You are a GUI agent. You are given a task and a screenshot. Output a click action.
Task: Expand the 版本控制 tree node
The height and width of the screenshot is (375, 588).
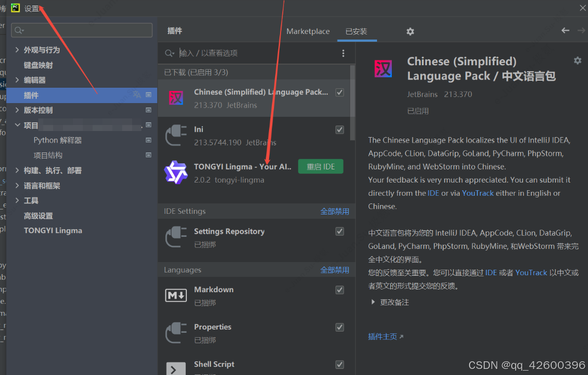(17, 110)
